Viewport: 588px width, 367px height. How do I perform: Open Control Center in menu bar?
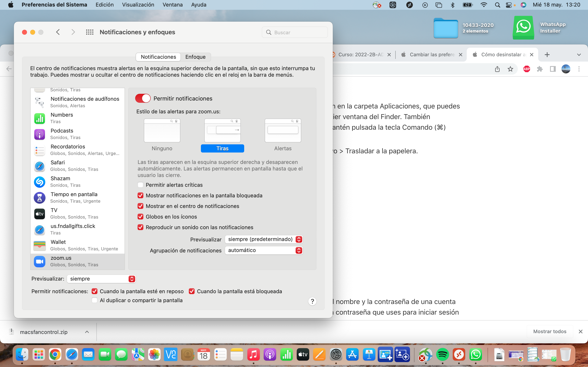pyautogui.click(x=509, y=5)
